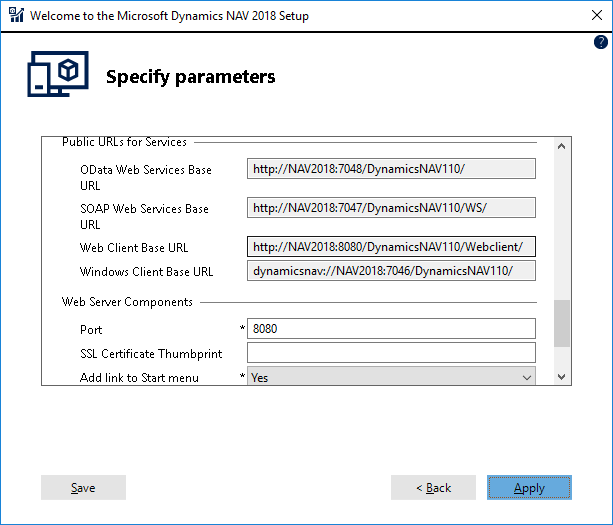Screen dimensions: 613x525
Task: Open the Add link to Start menu dropdown
Action: [x=391, y=377]
